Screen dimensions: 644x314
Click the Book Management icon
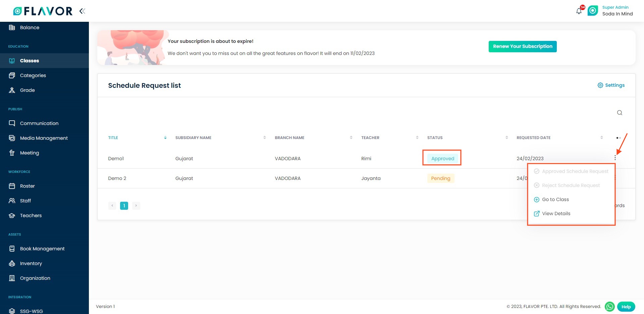click(12, 249)
